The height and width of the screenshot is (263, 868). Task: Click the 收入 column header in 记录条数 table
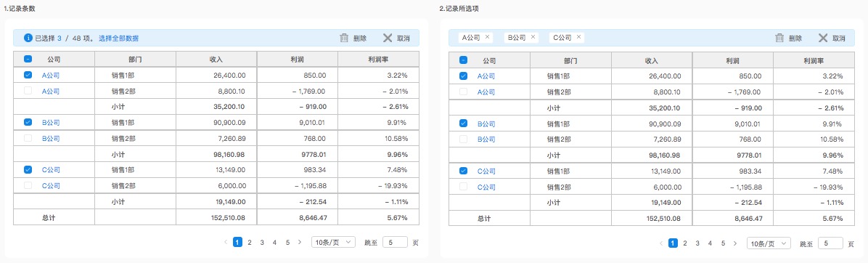point(216,60)
